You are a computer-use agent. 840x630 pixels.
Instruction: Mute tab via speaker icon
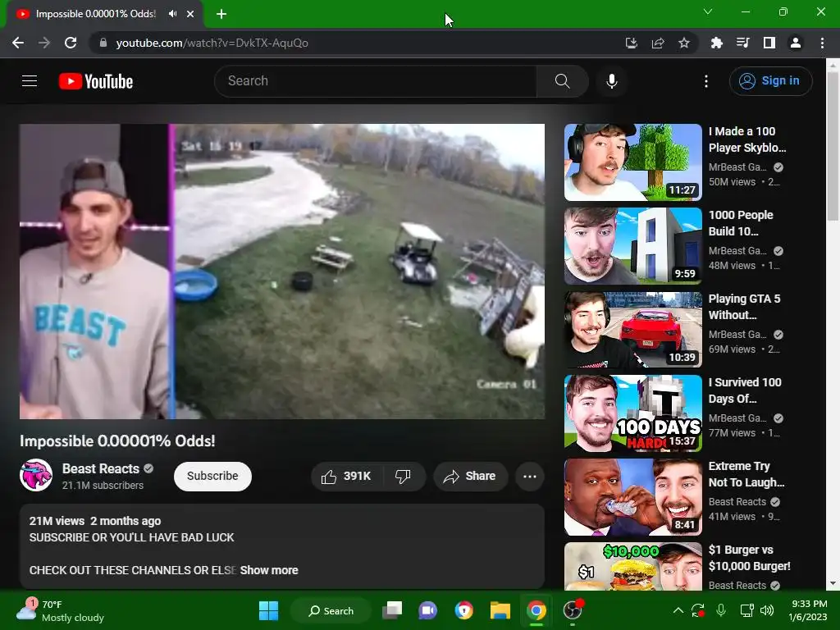tap(172, 14)
